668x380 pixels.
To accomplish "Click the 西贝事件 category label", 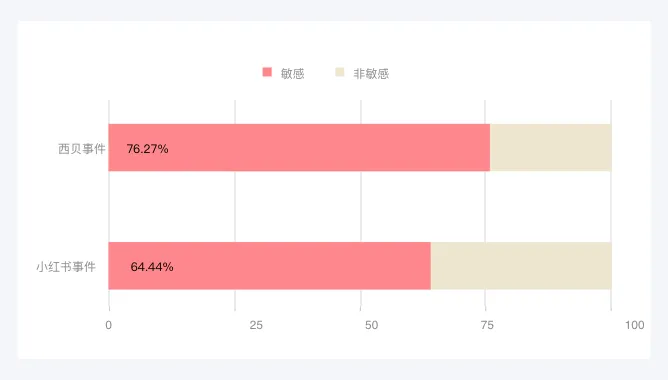I will click(x=82, y=149).
